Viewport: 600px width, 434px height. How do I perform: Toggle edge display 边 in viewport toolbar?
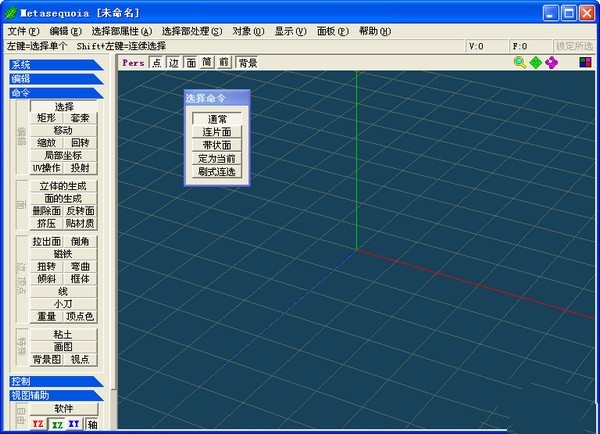click(174, 62)
